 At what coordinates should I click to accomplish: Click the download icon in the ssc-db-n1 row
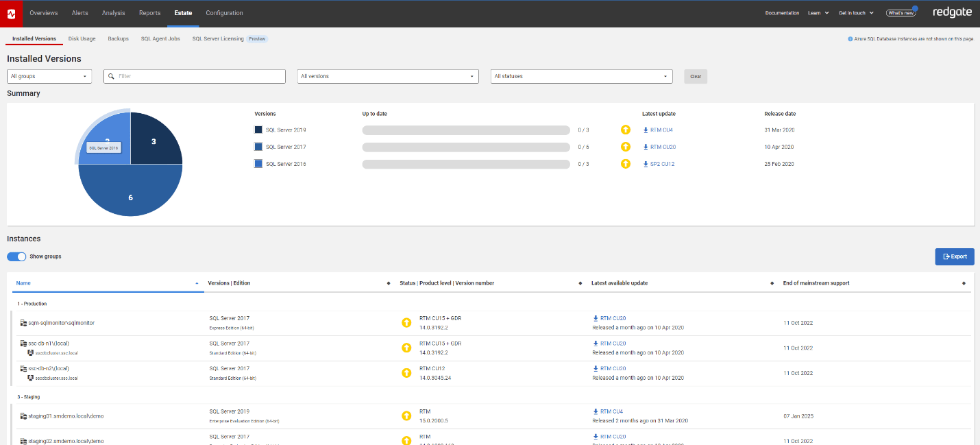(x=596, y=344)
